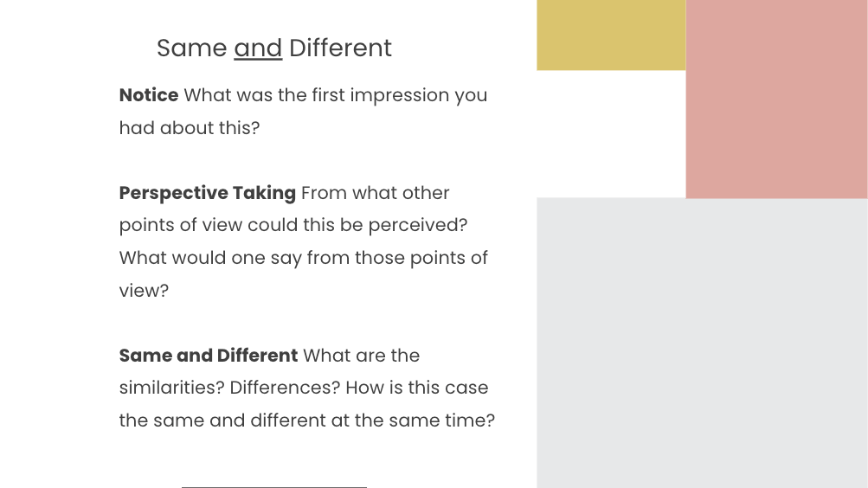Screen dimensions: 868x488
Task: Click the horizontal line below the text
Action: (x=274, y=487)
